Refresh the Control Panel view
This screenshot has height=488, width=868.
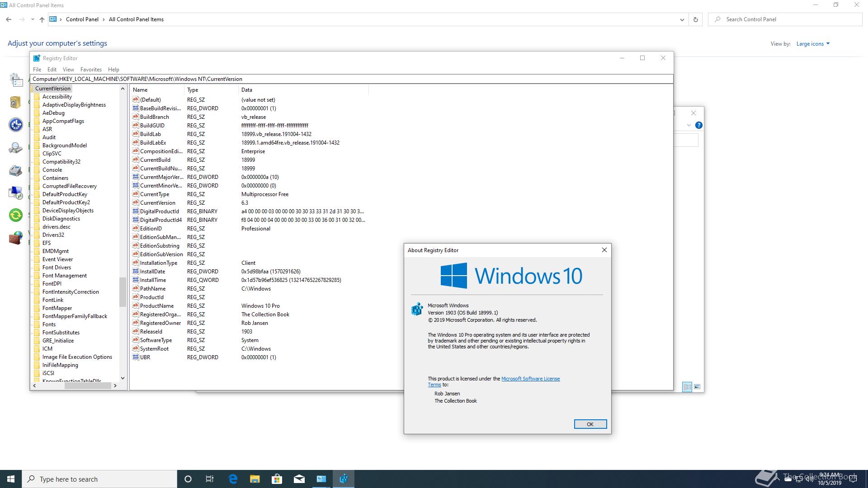click(695, 19)
